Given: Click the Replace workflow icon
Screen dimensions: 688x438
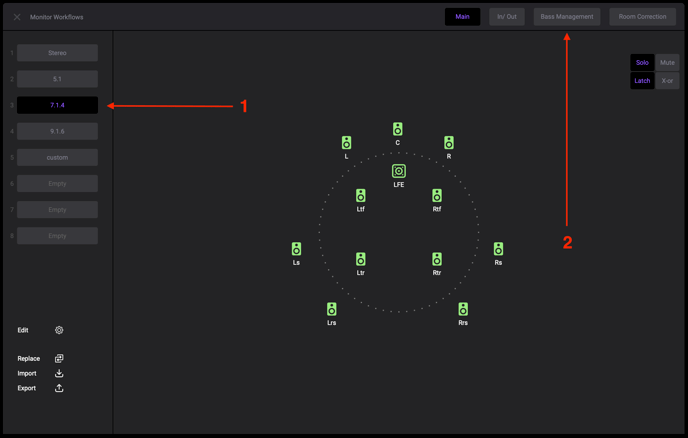Looking at the screenshot, I should click(59, 358).
